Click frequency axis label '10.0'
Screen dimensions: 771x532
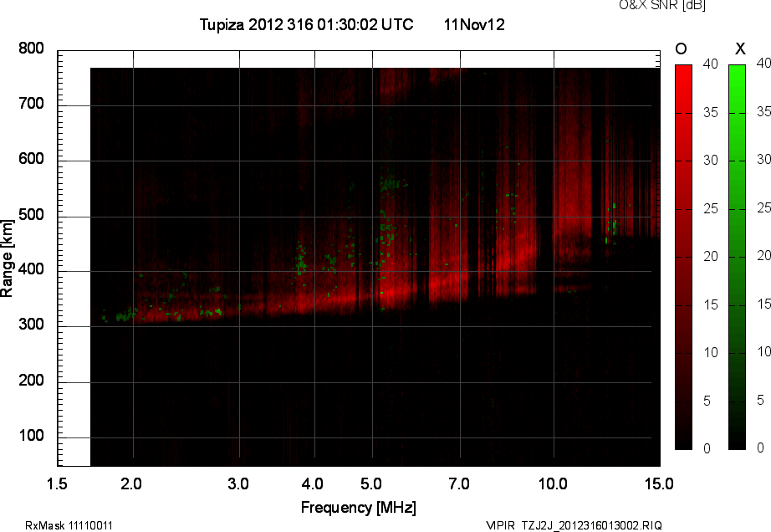[x=553, y=483]
